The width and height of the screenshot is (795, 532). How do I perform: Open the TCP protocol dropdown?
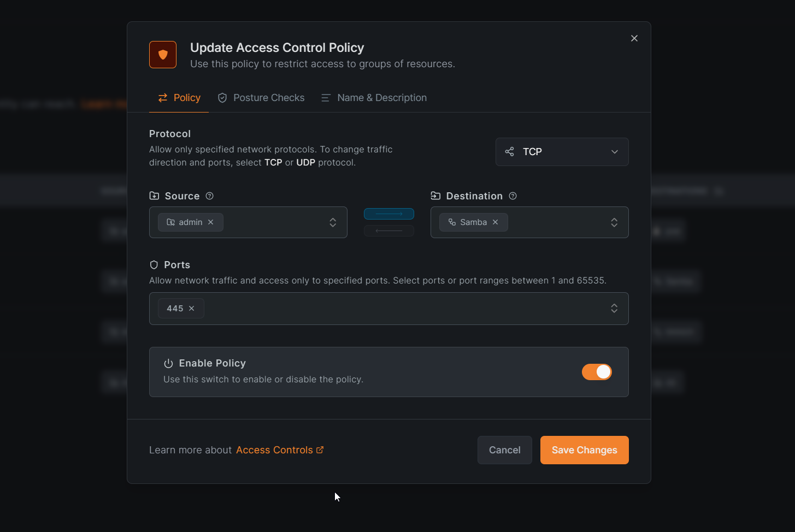(x=562, y=152)
